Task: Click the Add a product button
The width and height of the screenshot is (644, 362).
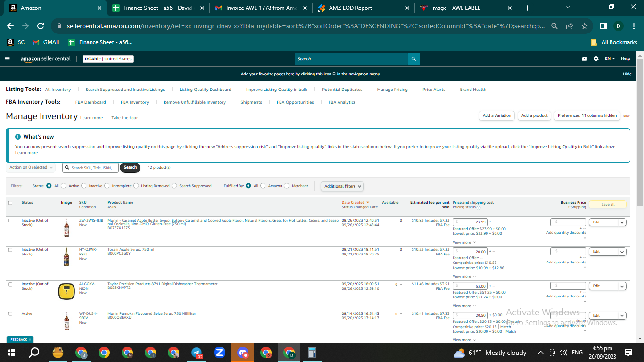Action: tap(535, 115)
